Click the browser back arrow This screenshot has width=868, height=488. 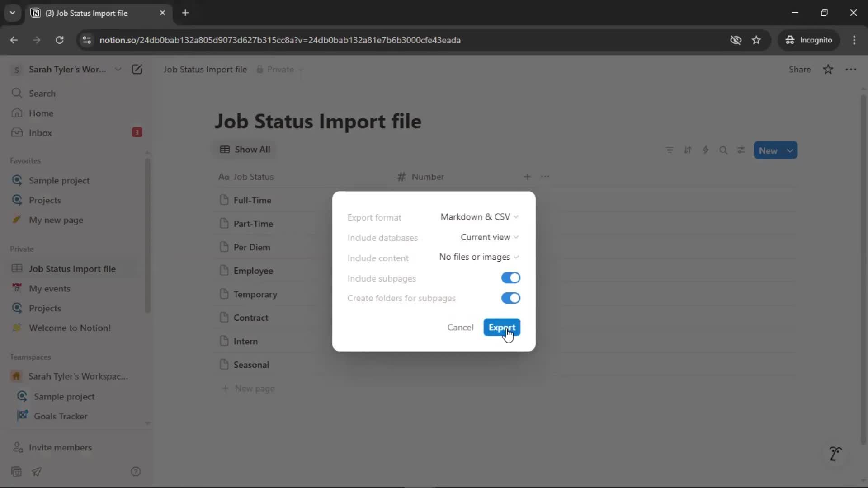click(14, 40)
